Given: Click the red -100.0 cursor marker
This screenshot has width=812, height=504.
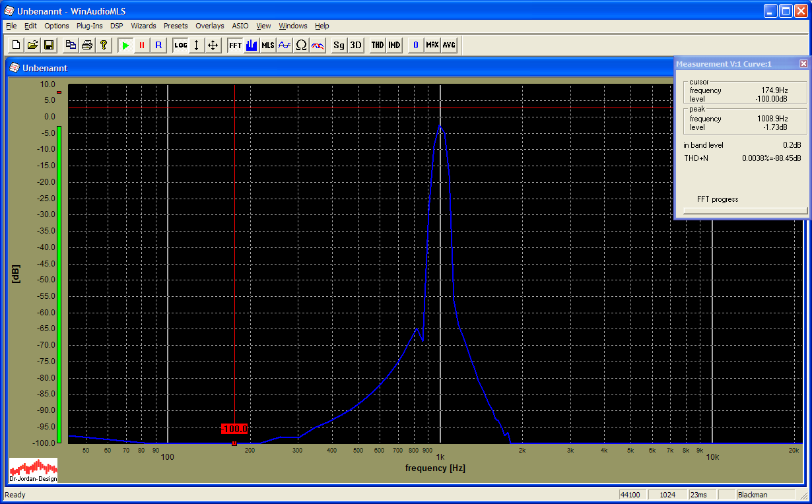Looking at the screenshot, I should pyautogui.click(x=234, y=429).
